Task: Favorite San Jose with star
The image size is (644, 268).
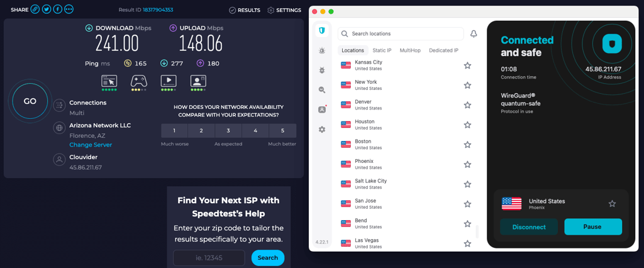Action: (467, 204)
